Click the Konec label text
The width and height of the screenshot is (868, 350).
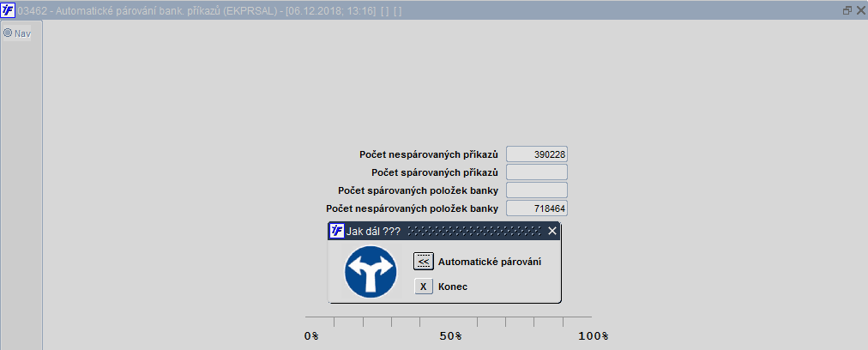453,287
